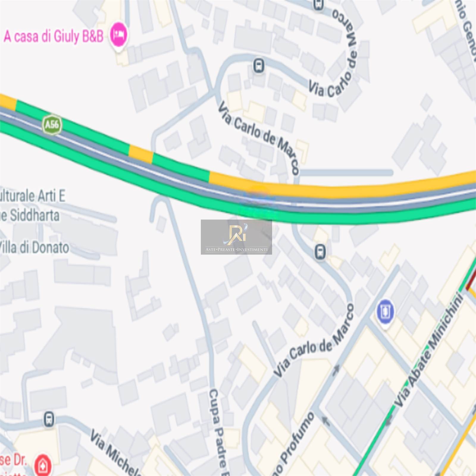This screenshot has width=476, height=476.
Task: Click the Siddharta place label
Action: click(x=30, y=215)
